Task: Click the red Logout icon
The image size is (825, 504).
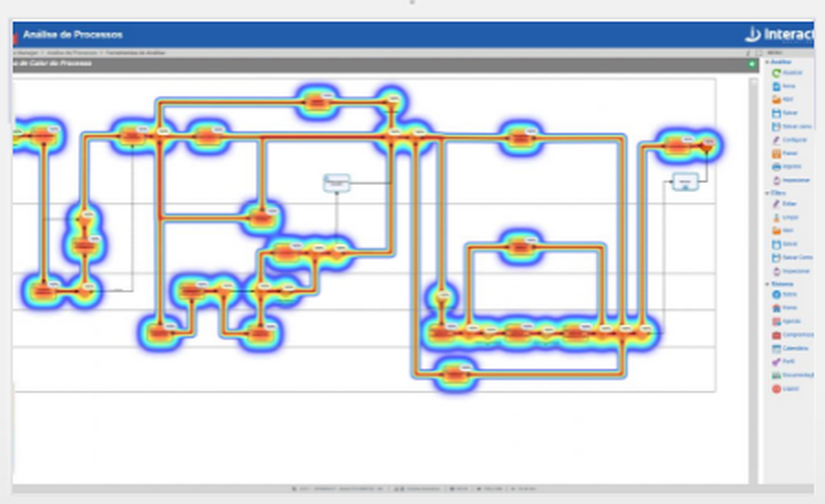Action: tap(776, 389)
